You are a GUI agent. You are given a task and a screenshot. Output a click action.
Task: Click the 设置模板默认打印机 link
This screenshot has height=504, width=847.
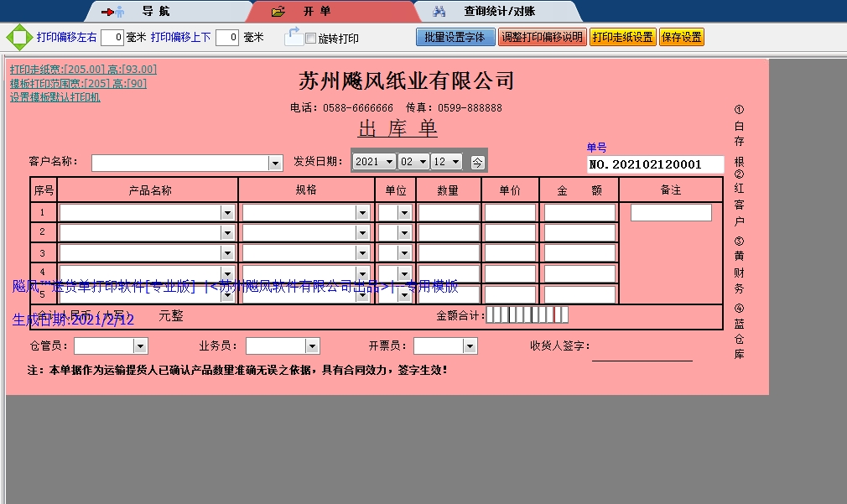55,97
